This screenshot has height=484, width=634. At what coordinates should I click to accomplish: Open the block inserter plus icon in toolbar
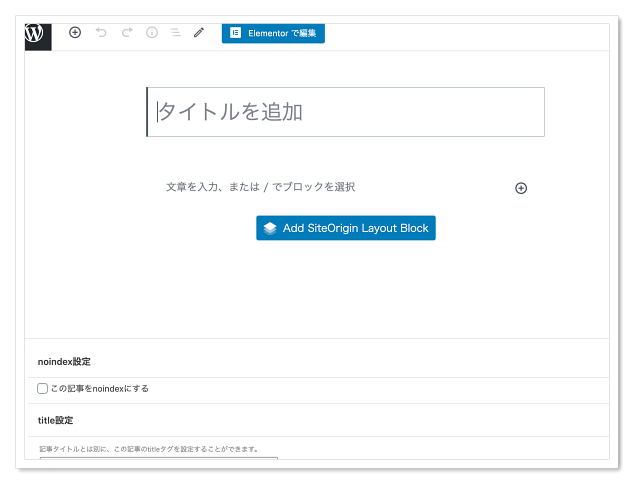(75, 33)
